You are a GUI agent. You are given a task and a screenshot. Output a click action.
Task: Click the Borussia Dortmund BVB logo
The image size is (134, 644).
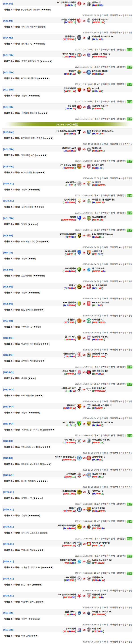coord(79,527)
